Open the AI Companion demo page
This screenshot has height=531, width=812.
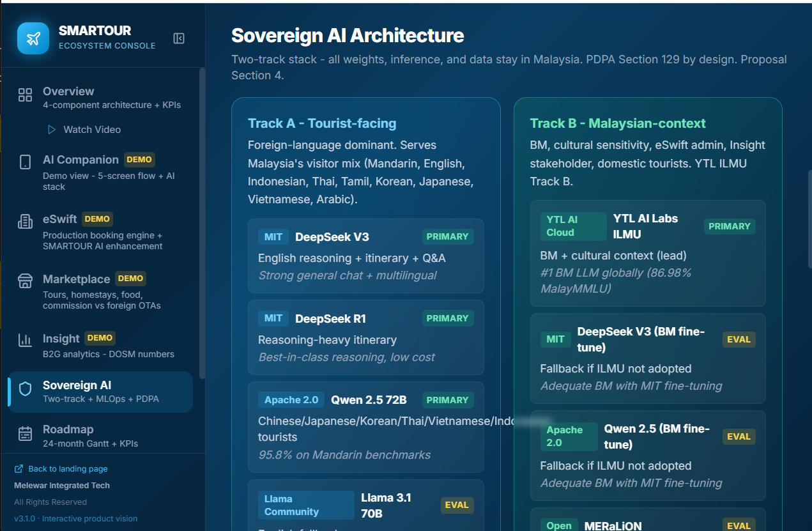pyautogui.click(x=100, y=172)
